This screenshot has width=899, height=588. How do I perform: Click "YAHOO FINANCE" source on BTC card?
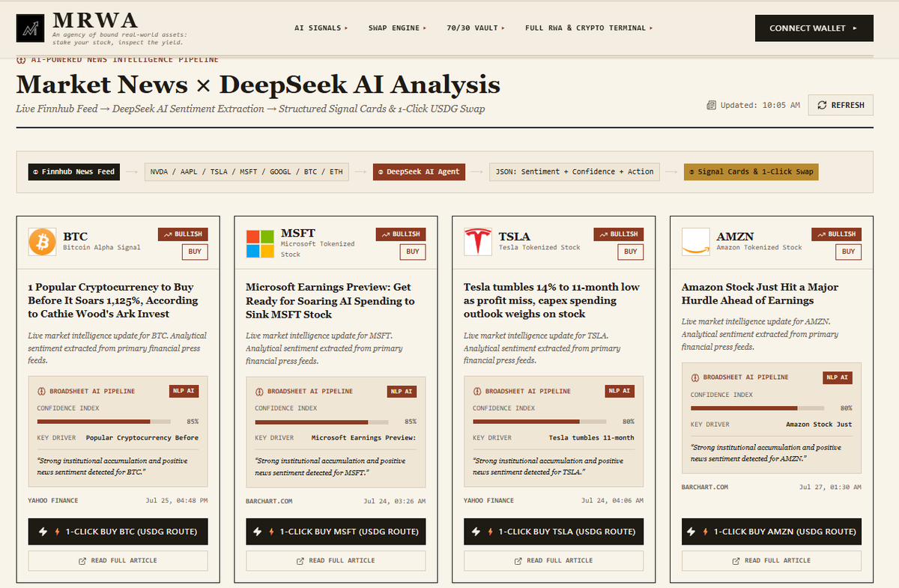(x=53, y=500)
